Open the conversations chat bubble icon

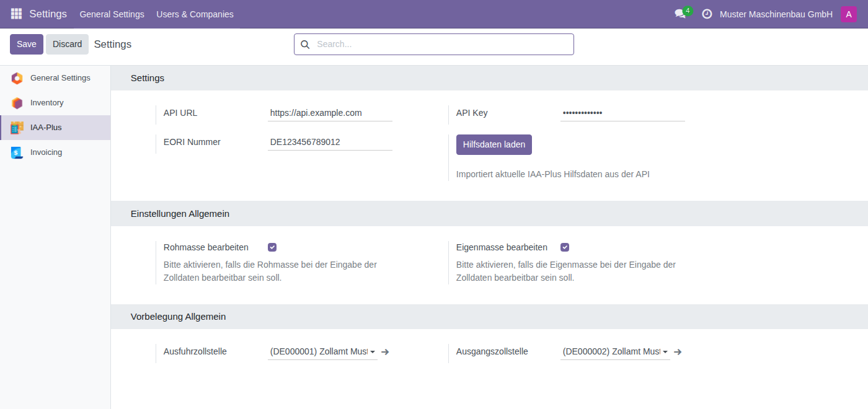click(x=680, y=14)
